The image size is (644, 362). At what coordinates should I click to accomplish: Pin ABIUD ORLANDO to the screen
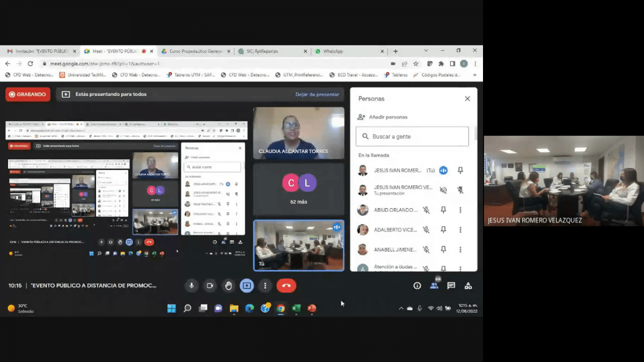click(x=443, y=210)
